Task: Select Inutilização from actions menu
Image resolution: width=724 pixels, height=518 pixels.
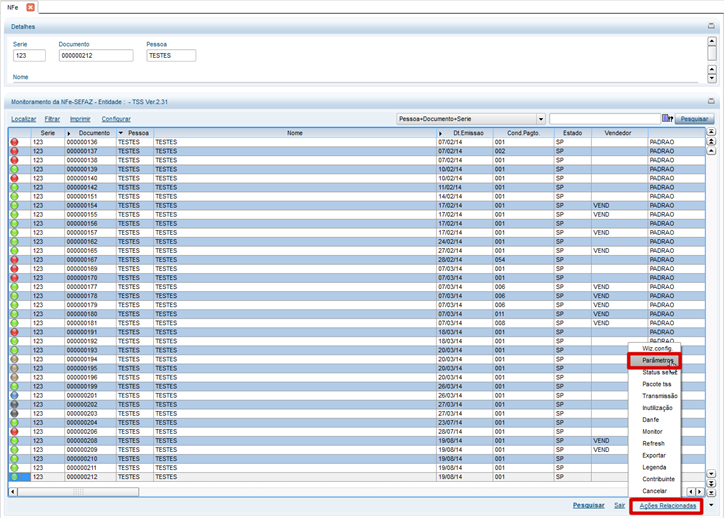Action: tap(657, 408)
